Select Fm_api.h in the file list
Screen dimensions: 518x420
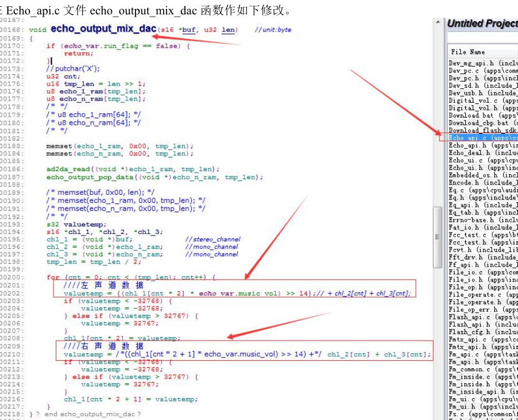(x=483, y=362)
